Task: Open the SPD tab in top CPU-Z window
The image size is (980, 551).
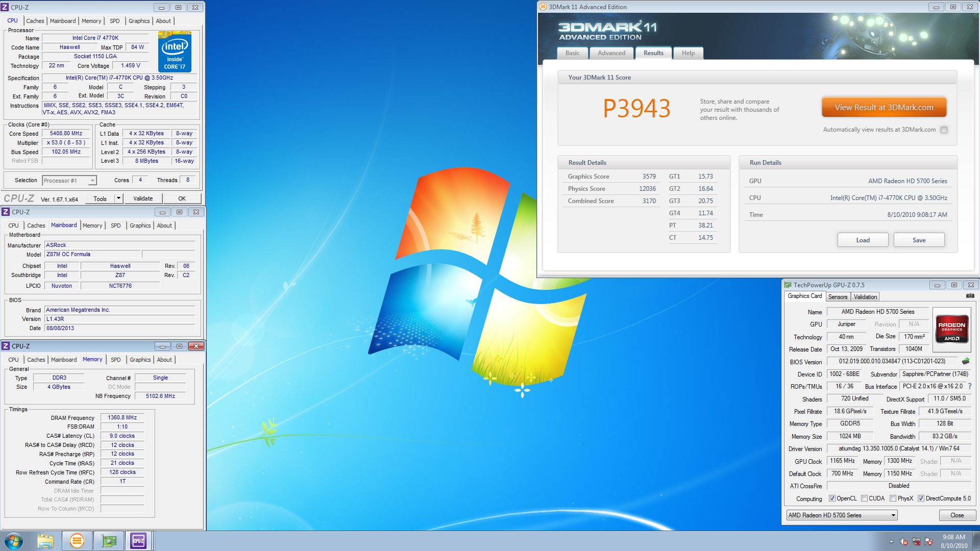Action: tap(115, 21)
